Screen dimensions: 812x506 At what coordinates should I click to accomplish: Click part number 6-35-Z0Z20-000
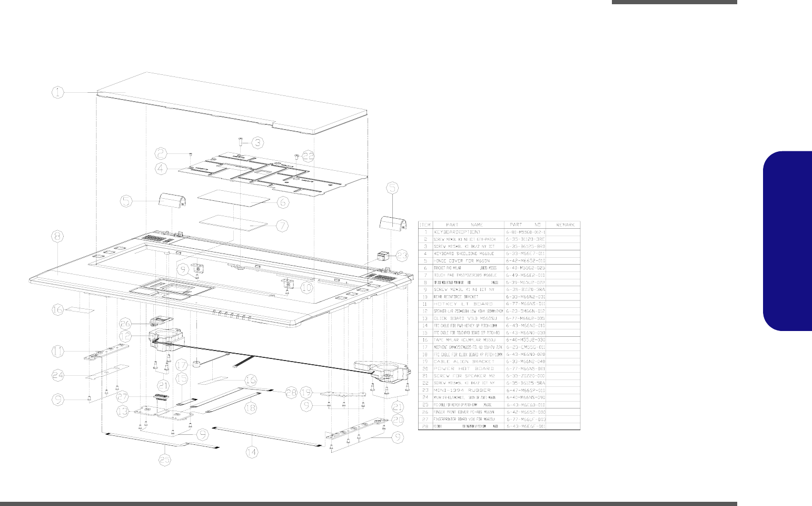coord(526,376)
